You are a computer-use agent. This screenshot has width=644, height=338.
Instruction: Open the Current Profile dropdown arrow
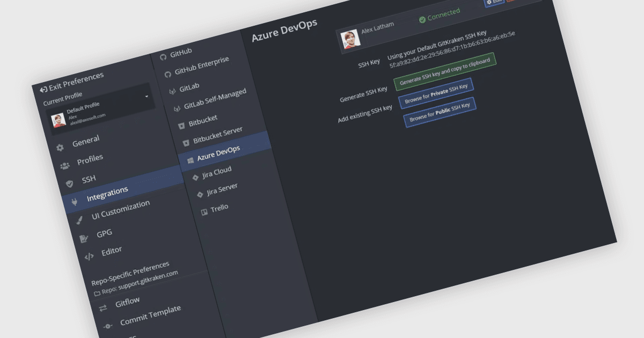click(x=147, y=97)
